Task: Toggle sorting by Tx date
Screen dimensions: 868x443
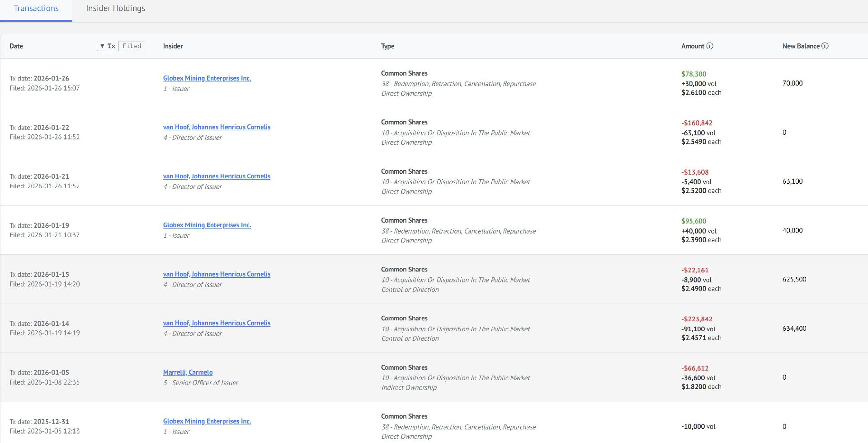Action: 108,46
